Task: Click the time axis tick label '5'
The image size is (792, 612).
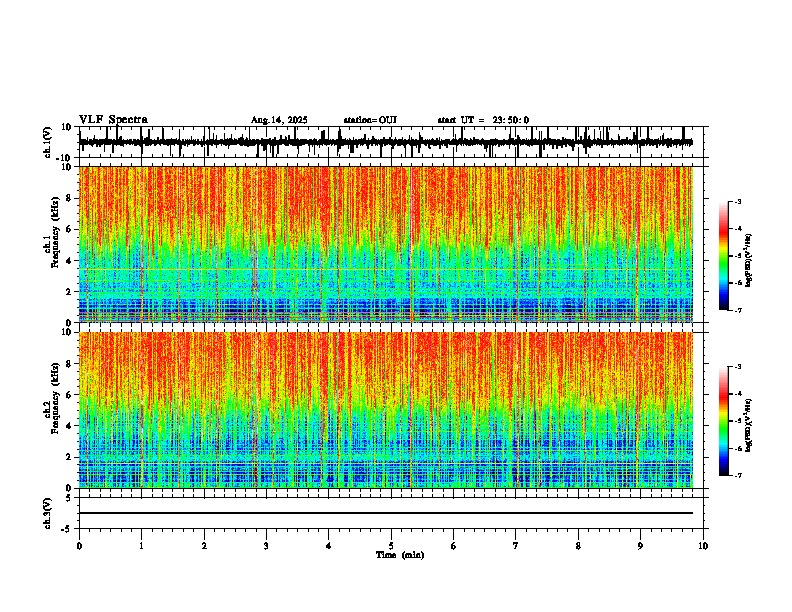Action: coord(391,546)
